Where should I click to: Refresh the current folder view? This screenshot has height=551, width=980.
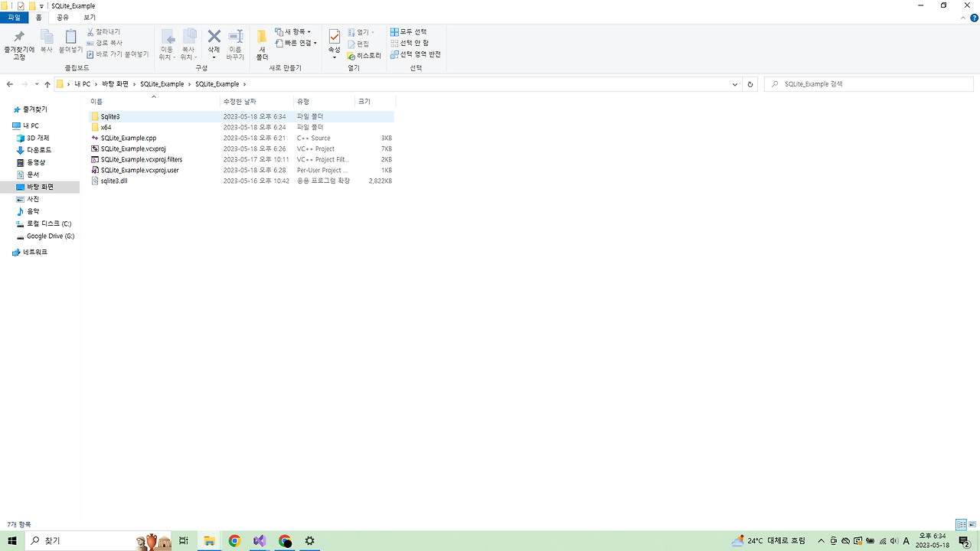point(750,84)
